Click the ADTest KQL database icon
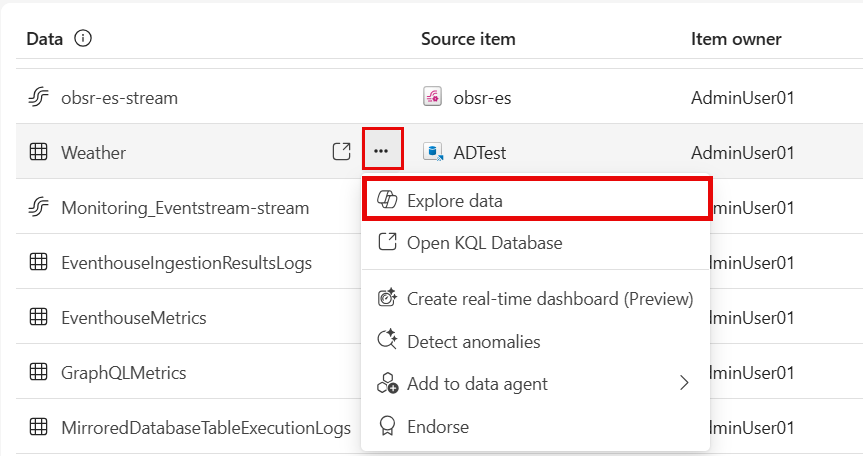Image resolution: width=863 pixels, height=456 pixels. 433,152
